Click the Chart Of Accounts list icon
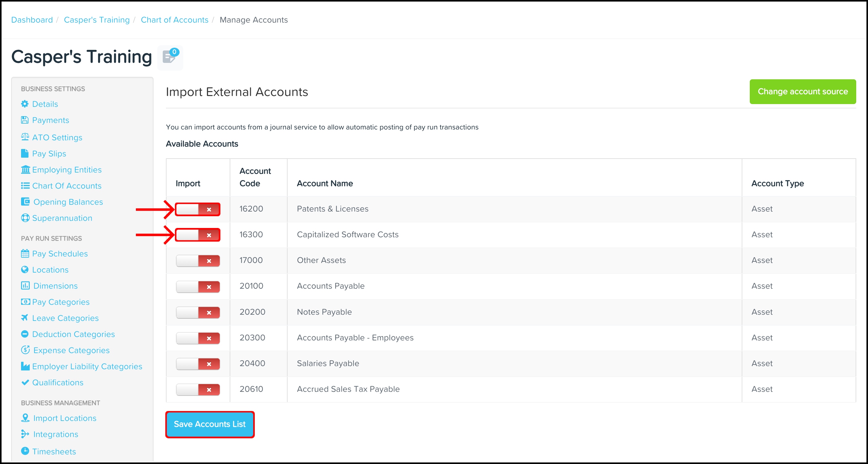868x464 pixels. click(25, 186)
